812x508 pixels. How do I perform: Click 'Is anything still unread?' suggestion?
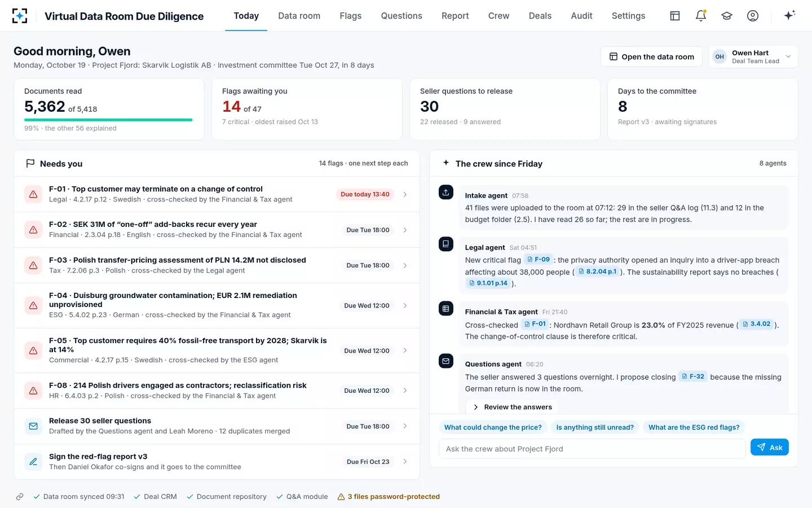tap(595, 427)
